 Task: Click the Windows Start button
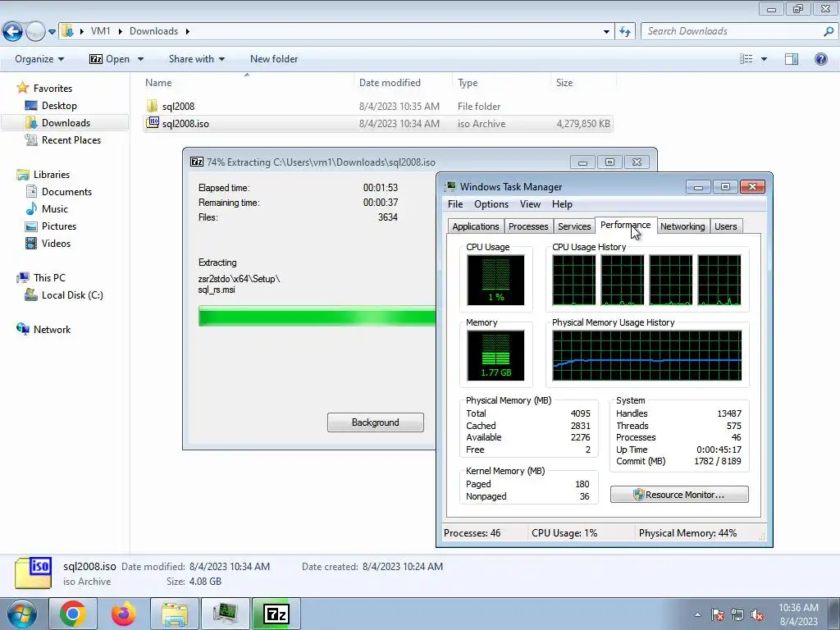(22, 614)
